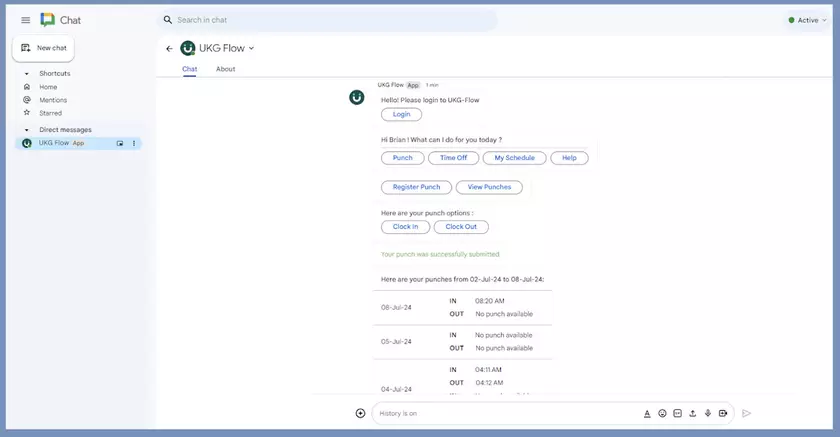Start a New chat
840x437 pixels.
coord(43,48)
